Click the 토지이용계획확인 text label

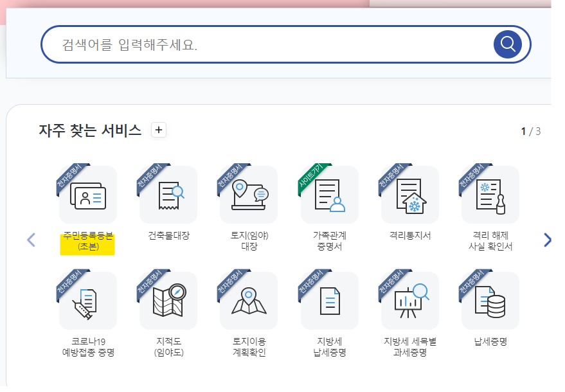249,347
